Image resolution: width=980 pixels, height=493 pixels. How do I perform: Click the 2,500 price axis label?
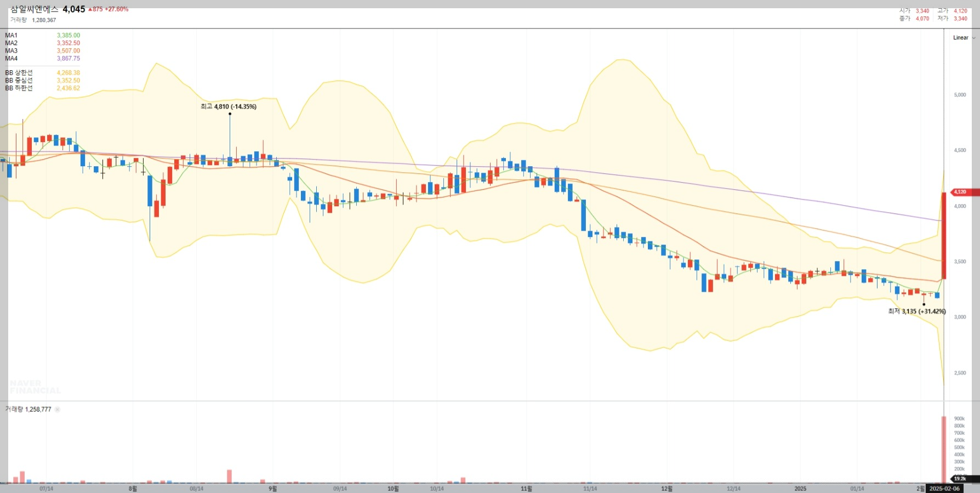pos(960,373)
